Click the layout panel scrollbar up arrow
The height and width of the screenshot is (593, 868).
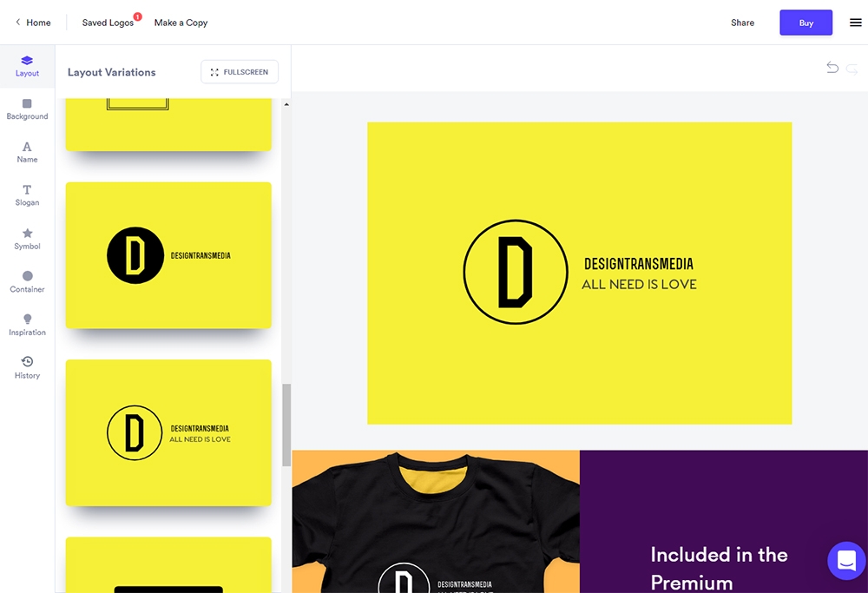point(286,105)
